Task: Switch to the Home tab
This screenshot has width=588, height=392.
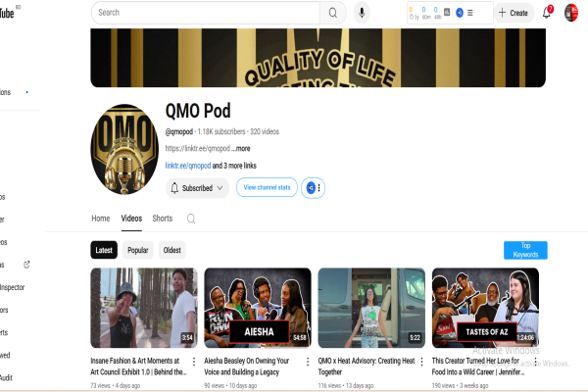Action: click(101, 219)
